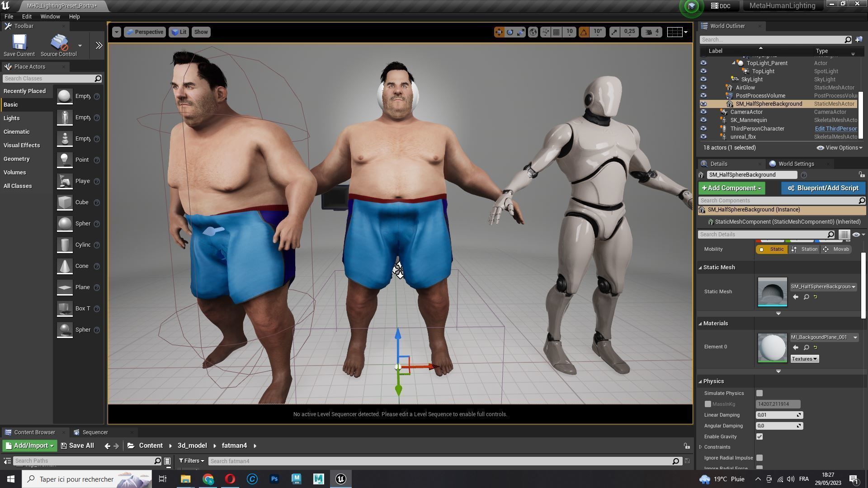
Task: Toggle visibility of CameraActor in outliner
Action: coord(703,112)
